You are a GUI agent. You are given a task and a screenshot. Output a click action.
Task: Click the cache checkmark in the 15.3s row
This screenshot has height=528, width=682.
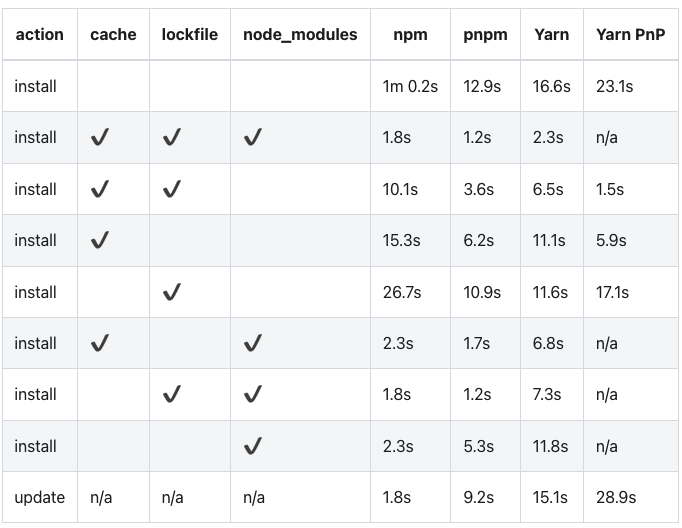click(x=100, y=240)
